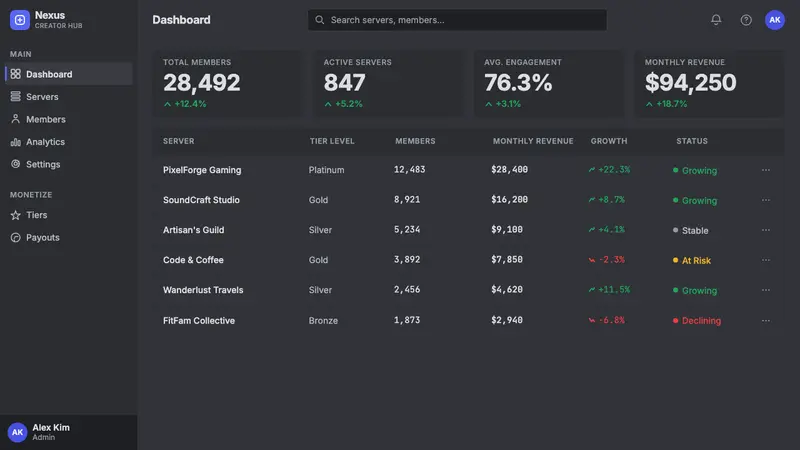Click the search servers, members field
This screenshot has width=800, height=450.
tap(457, 20)
